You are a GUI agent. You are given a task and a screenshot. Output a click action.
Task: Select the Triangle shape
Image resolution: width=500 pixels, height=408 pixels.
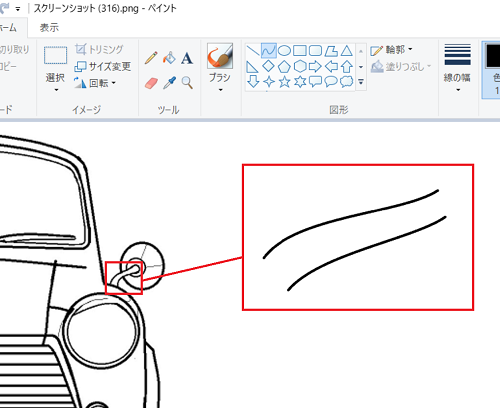point(347,51)
